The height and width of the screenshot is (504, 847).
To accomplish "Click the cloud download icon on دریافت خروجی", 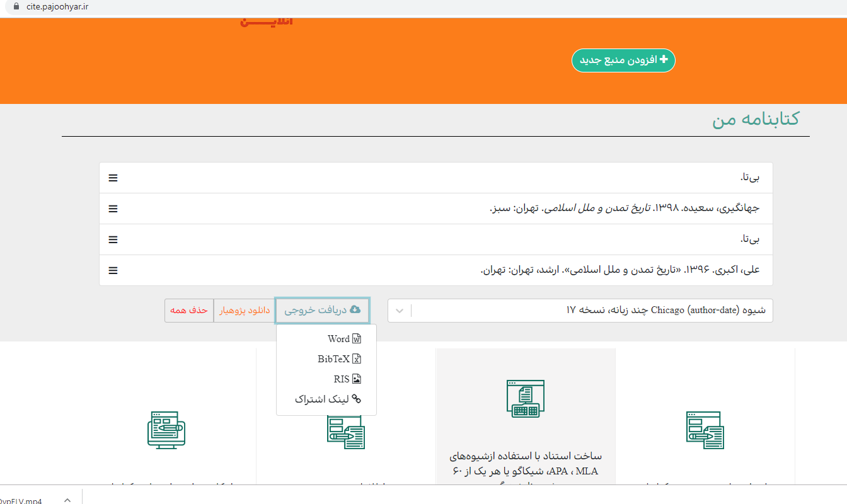I will tap(355, 309).
